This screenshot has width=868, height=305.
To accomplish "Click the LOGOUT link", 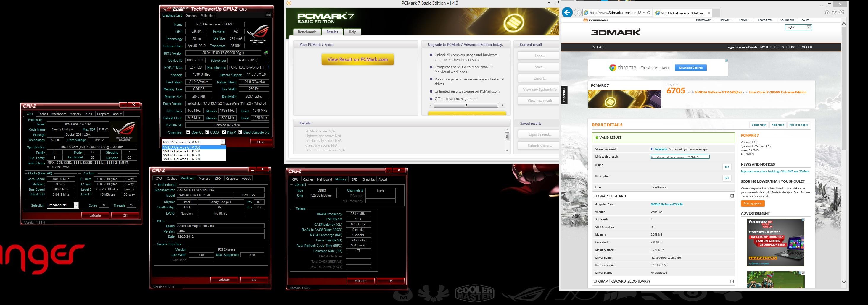I will coord(806,47).
